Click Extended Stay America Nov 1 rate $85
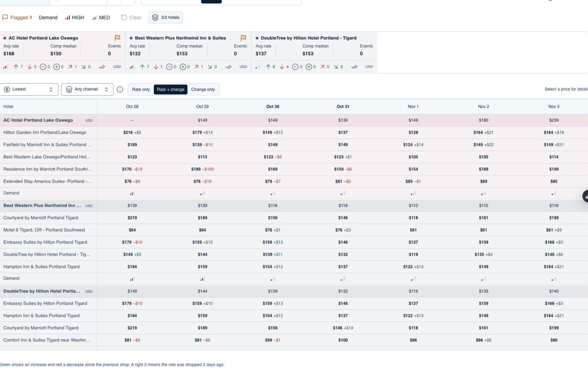 pos(413,181)
